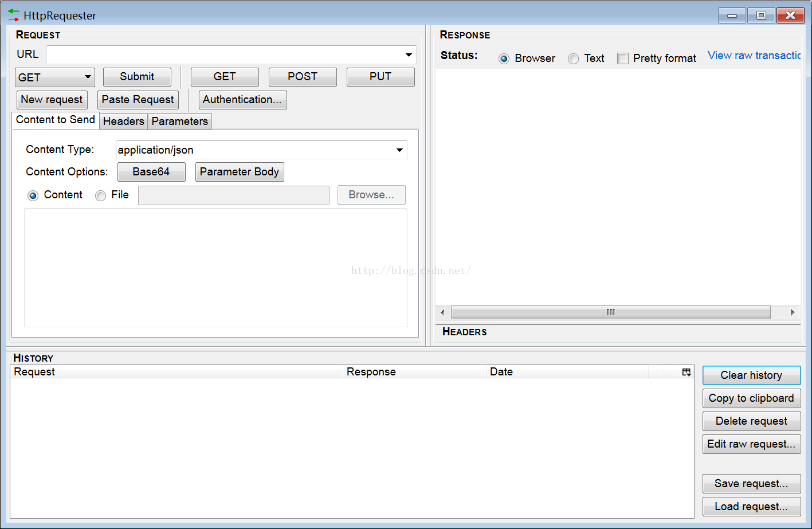Viewport: 812px width, 529px height.
Task: Select the Browser response view radio
Action: click(x=504, y=58)
